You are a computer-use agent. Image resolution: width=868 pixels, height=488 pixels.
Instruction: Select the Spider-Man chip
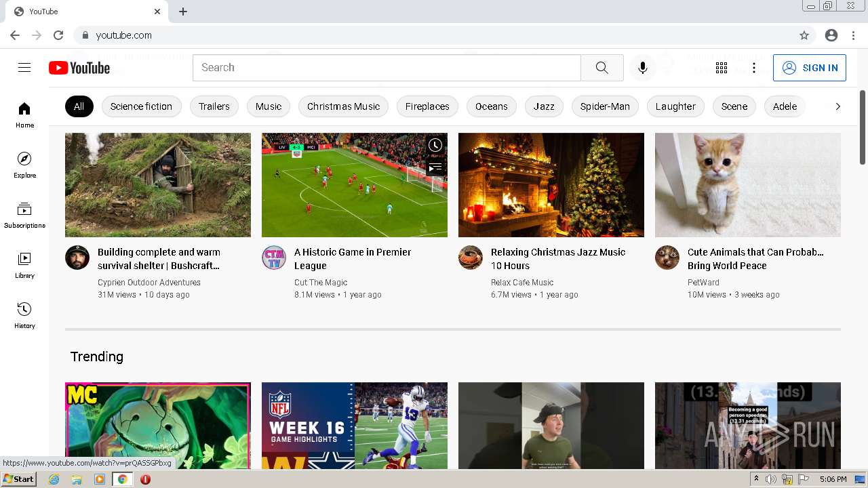[x=605, y=106]
